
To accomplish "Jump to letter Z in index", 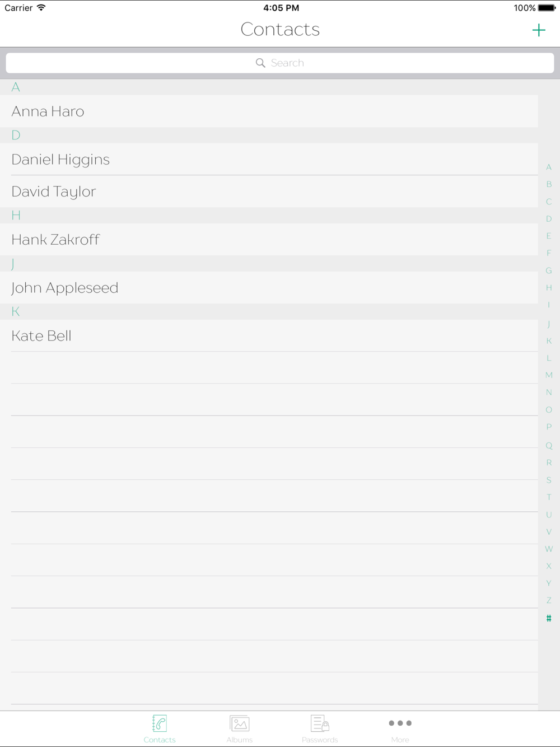I will (x=549, y=600).
